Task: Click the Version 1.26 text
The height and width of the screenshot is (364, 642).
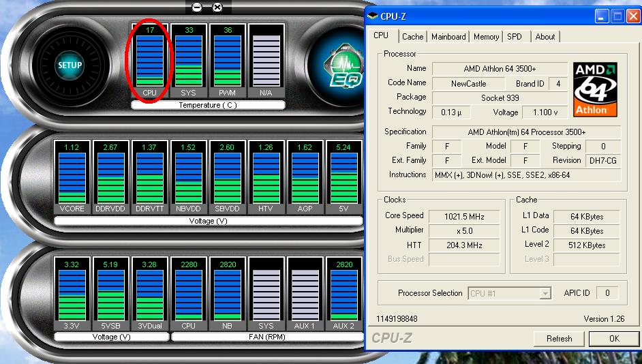Action: [x=604, y=318]
